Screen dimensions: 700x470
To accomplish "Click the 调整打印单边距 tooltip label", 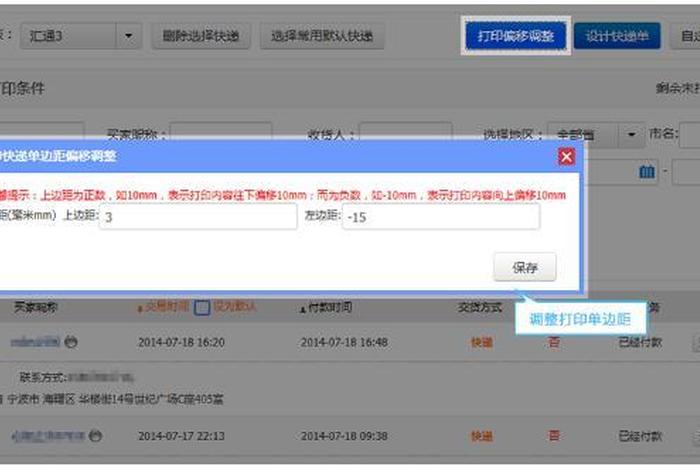I will pos(580,320).
